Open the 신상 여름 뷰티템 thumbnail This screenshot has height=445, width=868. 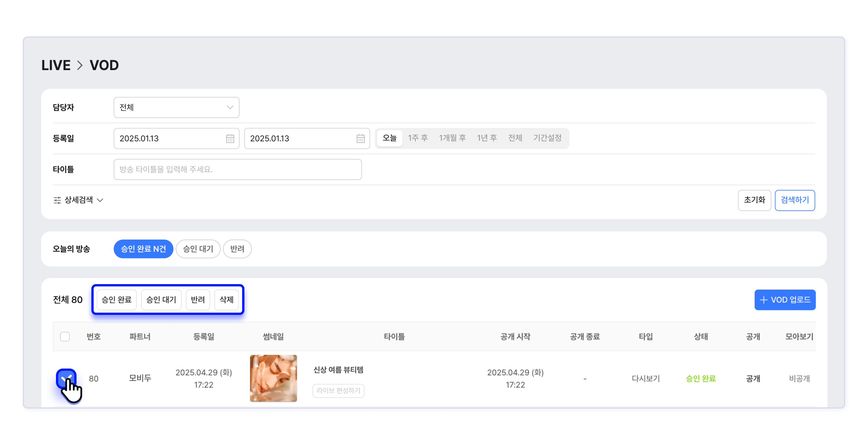273,378
